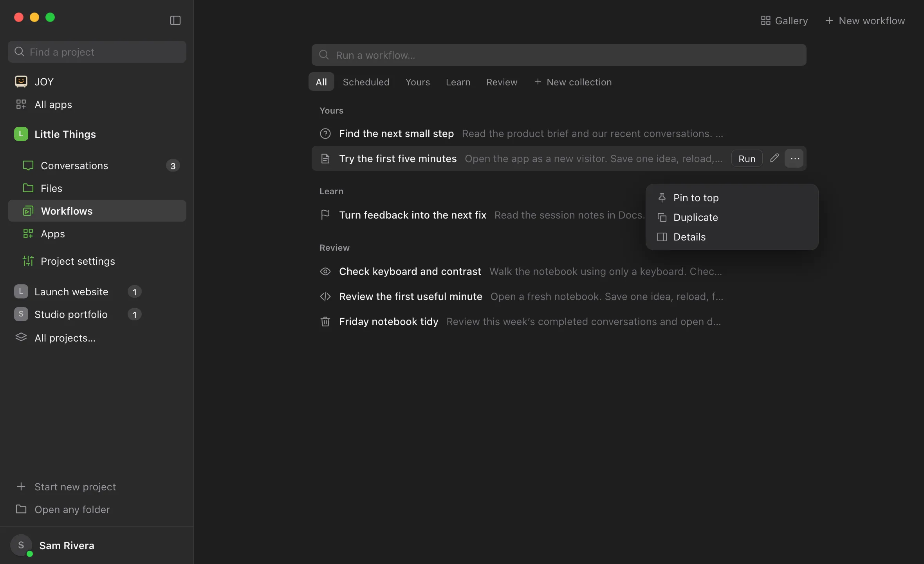Focus the Run a workflow search box

pos(559,55)
